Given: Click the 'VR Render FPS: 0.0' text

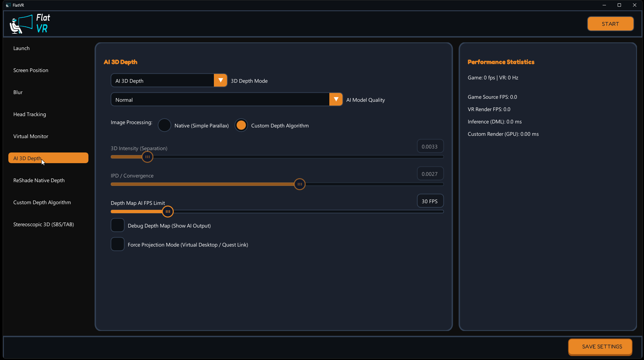Looking at the screenshot, I should 489,109.
